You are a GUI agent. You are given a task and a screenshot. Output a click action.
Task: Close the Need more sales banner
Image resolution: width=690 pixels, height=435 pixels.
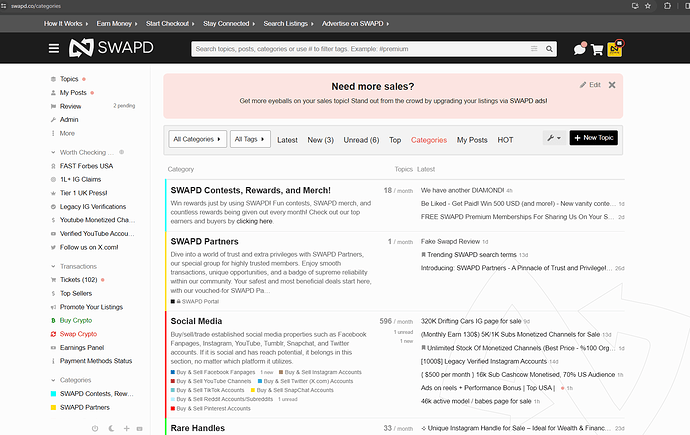[x=612, y=85]
